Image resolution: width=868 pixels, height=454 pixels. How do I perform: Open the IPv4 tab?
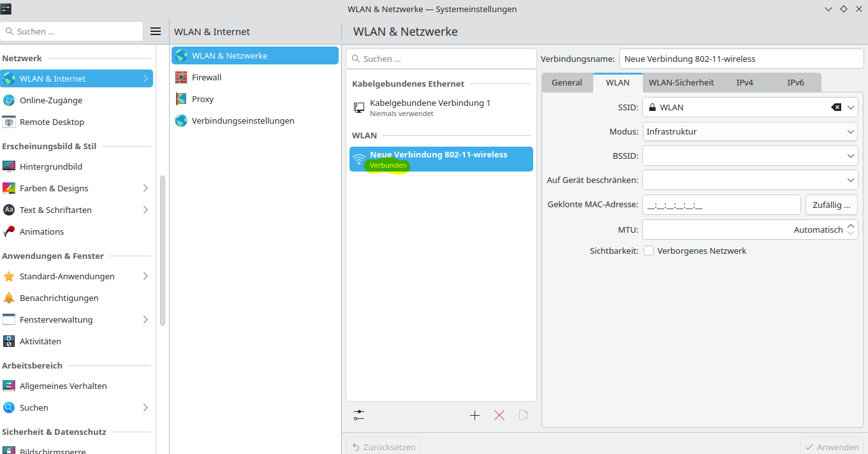click(x=744, y=82)
